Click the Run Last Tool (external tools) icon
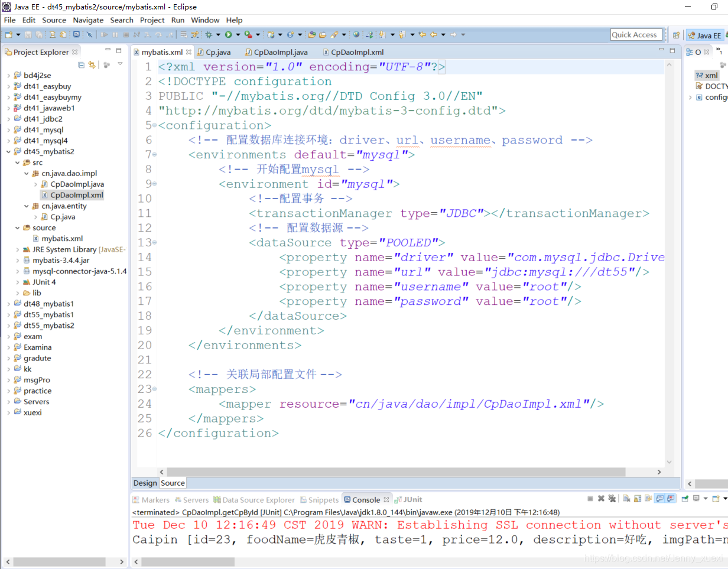 248,35
